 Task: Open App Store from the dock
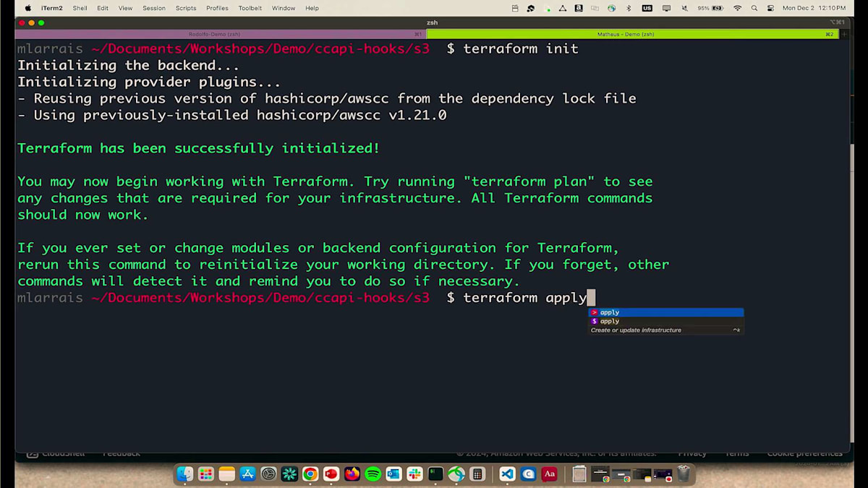247,474
